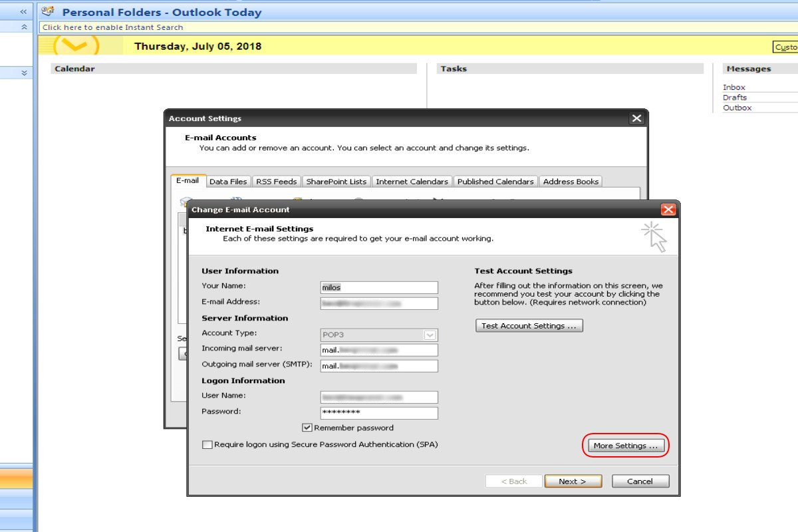This screenshot has height=532, width=798.
Task: Click the enable Instant Search bar
Action: coord(419,27)
